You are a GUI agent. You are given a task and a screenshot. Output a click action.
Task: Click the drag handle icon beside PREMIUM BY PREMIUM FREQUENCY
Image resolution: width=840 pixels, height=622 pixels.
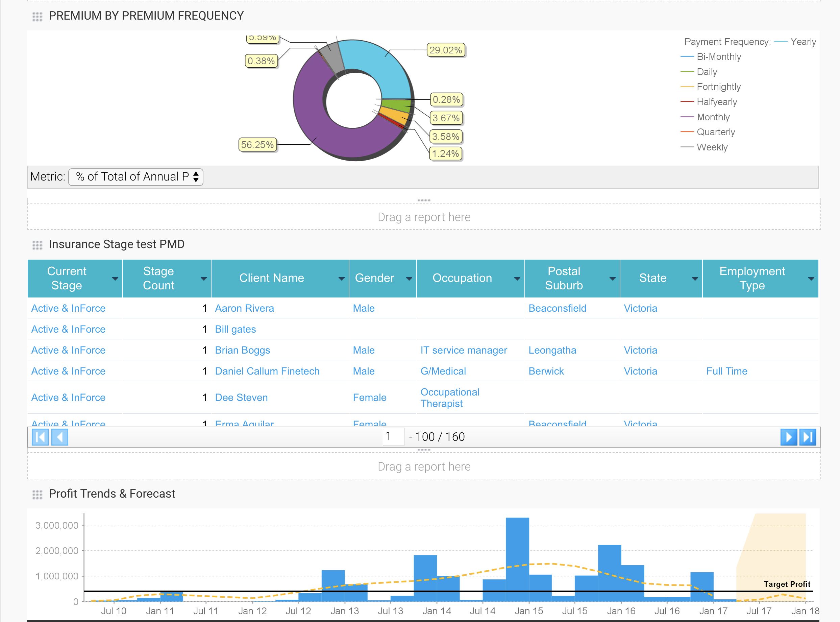pyautogui.click(x=37, y=16)
